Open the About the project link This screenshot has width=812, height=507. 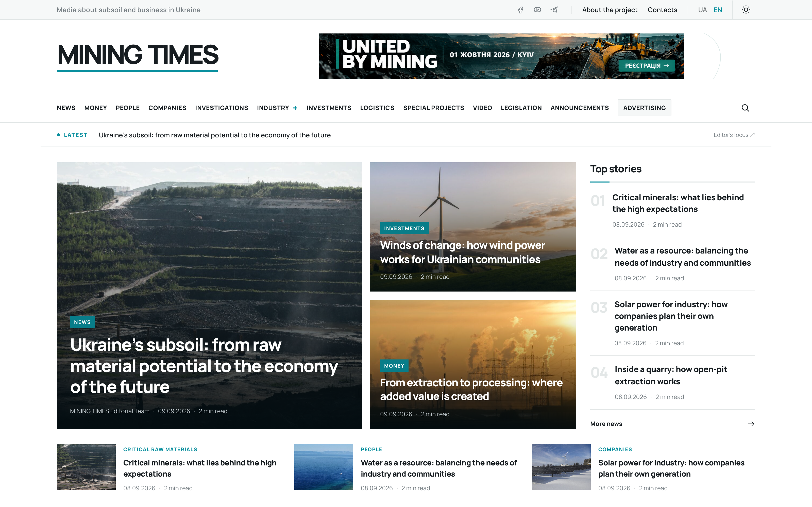tap(610, 10)
